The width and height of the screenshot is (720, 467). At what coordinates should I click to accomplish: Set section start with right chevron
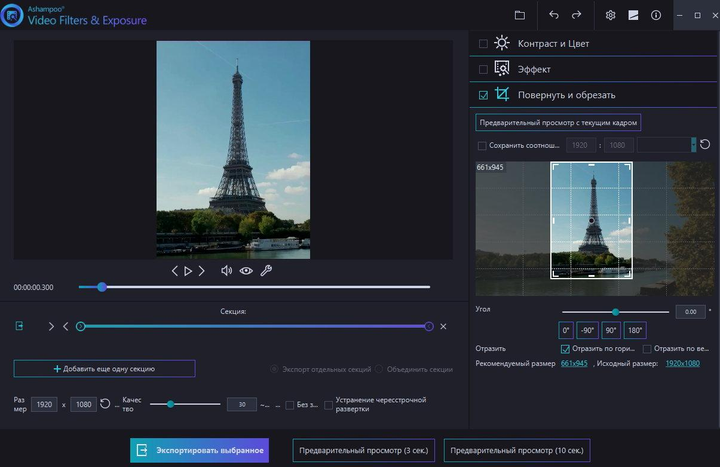point(51,326)
